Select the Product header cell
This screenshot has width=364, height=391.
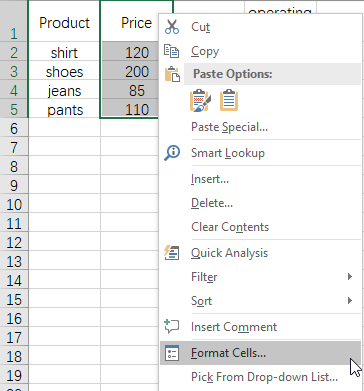tap(64, 22)
